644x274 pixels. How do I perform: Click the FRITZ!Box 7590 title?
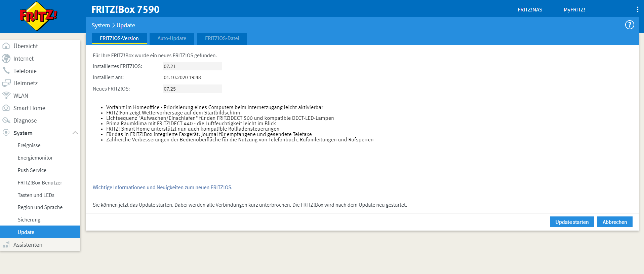pos(125,9)
